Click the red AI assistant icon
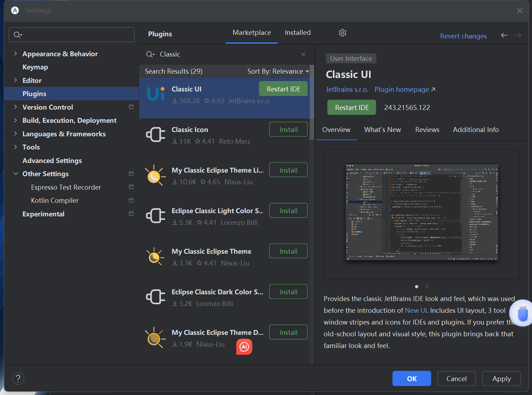 click(x=244, y=347)
